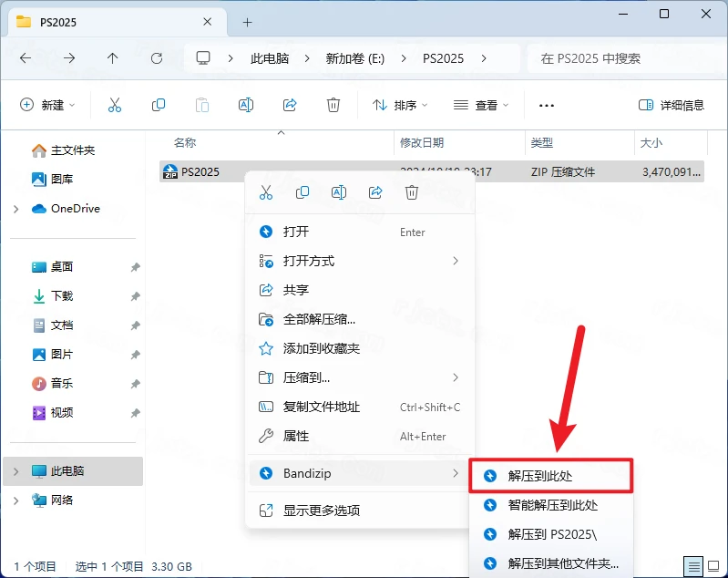Viewport: 728px width, 578px height.
Task: Click the Copy icon in the main toolbar
Action: 159,105
